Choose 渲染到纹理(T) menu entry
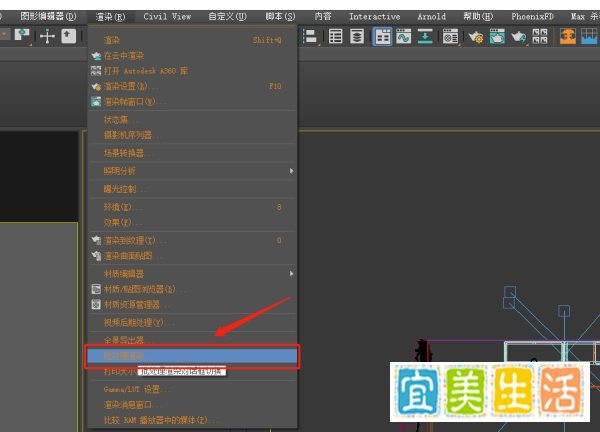Image resolution: width=600 pixels, height=432 pixels. (192, 240)
